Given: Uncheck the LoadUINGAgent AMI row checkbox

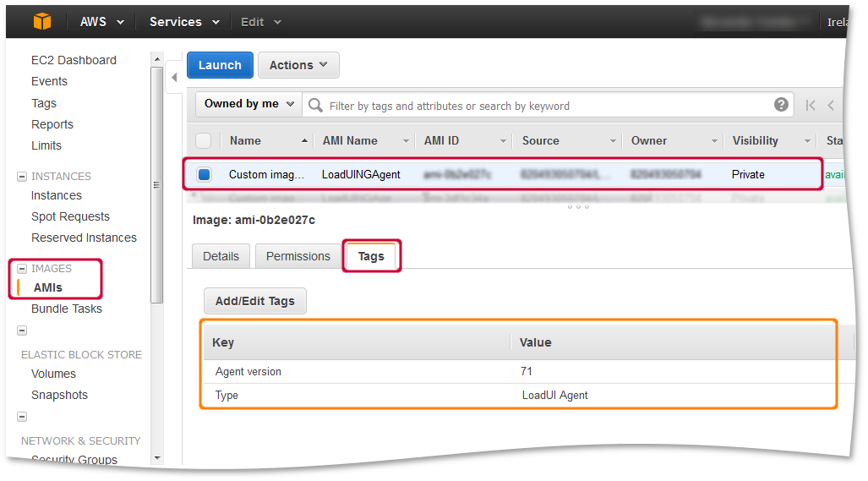Looking at the screenshot, I should [x=204, y=175].
